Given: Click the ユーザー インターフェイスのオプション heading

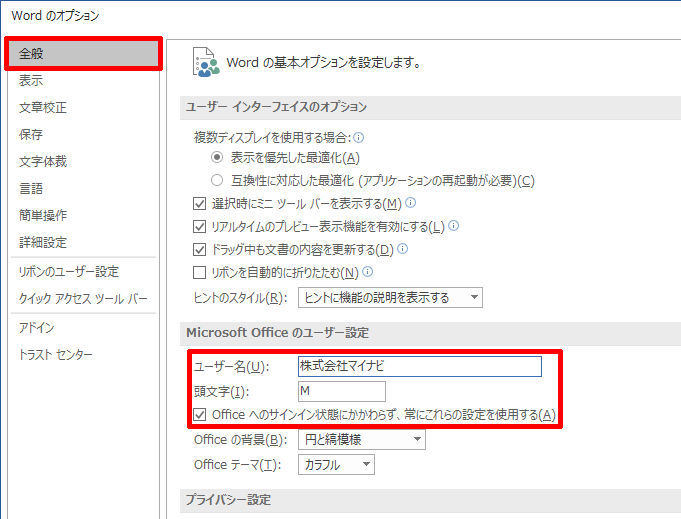Looking at the screenshot, I should pos(276,107).
